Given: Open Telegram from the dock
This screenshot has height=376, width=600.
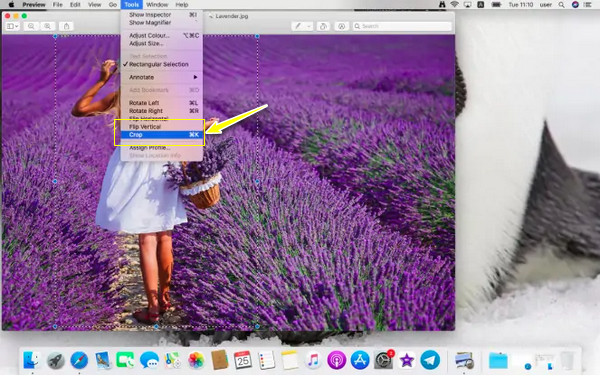Looking at the screenshot, I should 430,360.
